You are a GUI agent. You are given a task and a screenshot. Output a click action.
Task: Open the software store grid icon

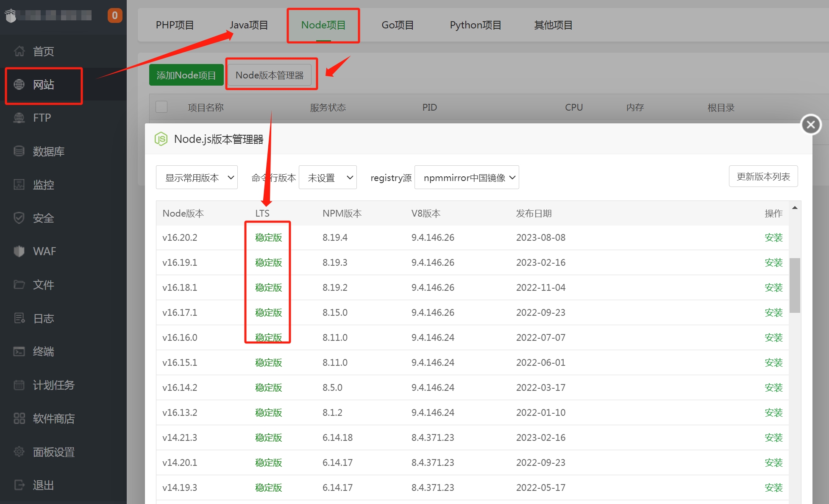pos(19,418)
